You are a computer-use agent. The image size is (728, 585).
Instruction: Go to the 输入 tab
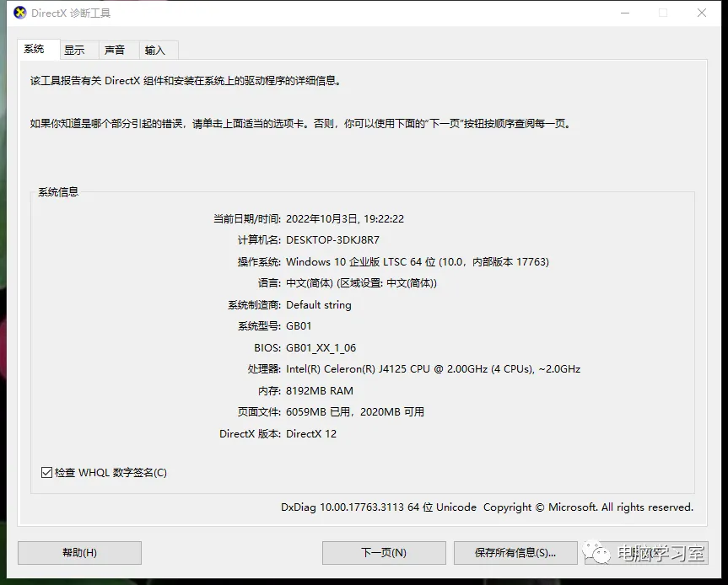[155, 51]
